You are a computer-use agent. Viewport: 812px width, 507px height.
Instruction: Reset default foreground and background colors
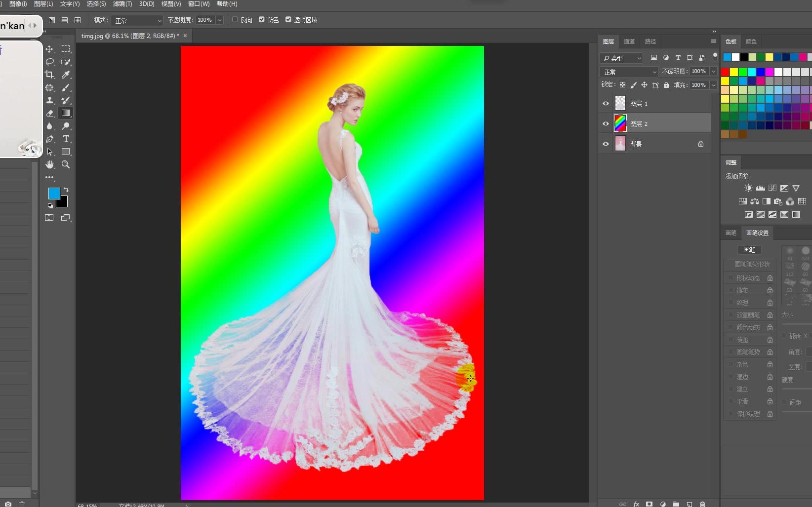50,206
